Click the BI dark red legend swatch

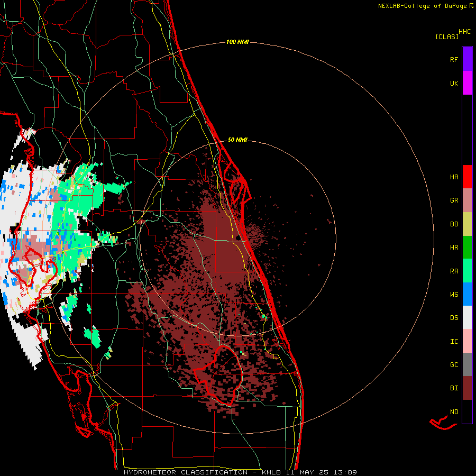point(467,388)
